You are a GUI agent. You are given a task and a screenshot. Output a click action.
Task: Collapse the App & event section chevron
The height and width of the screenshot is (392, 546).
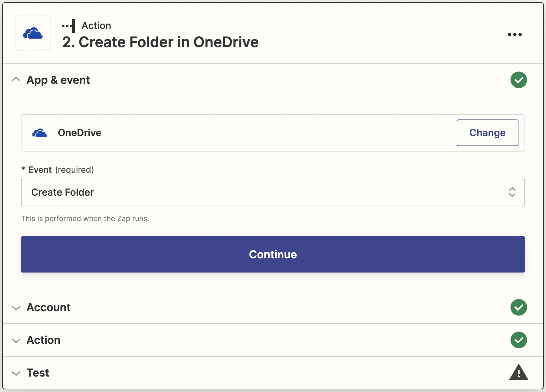(16, 80)
